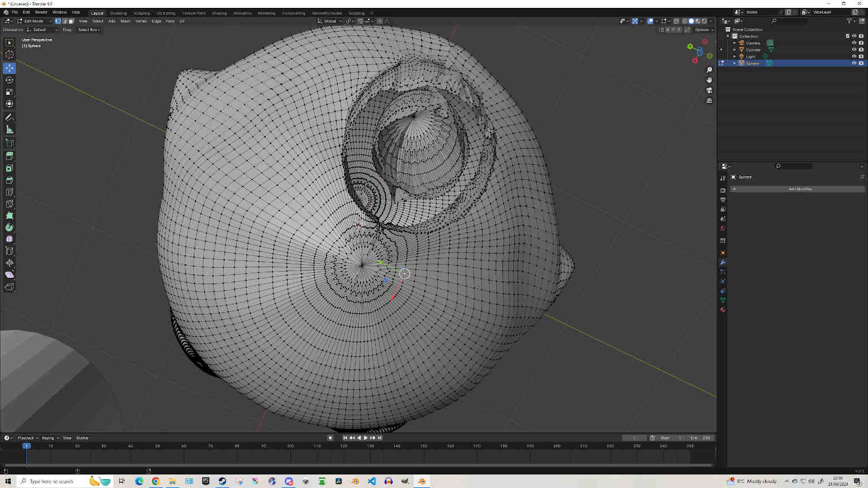Hide Sphere in viewport via eye icon
The width and height of the screenshot is (868, 488).
click(854, 63)
